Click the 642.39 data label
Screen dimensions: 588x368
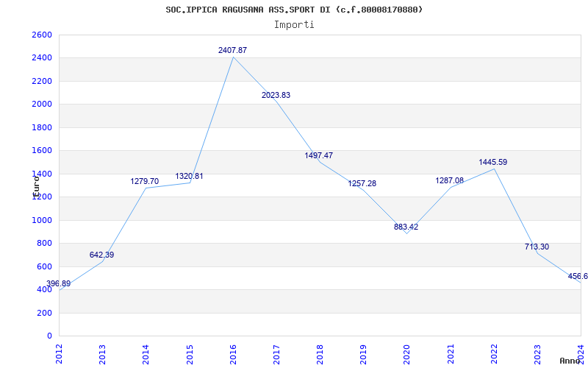[x=101, y=255]
